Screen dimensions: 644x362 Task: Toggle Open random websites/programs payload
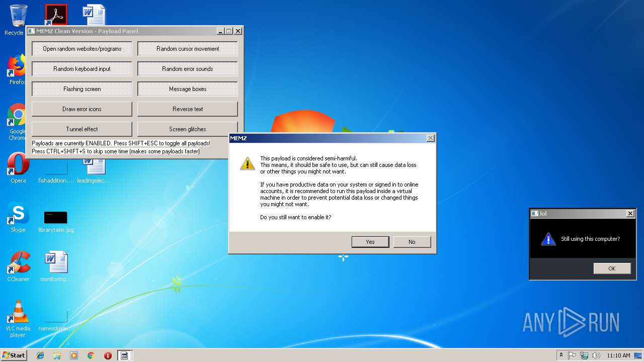click(82, 49)
